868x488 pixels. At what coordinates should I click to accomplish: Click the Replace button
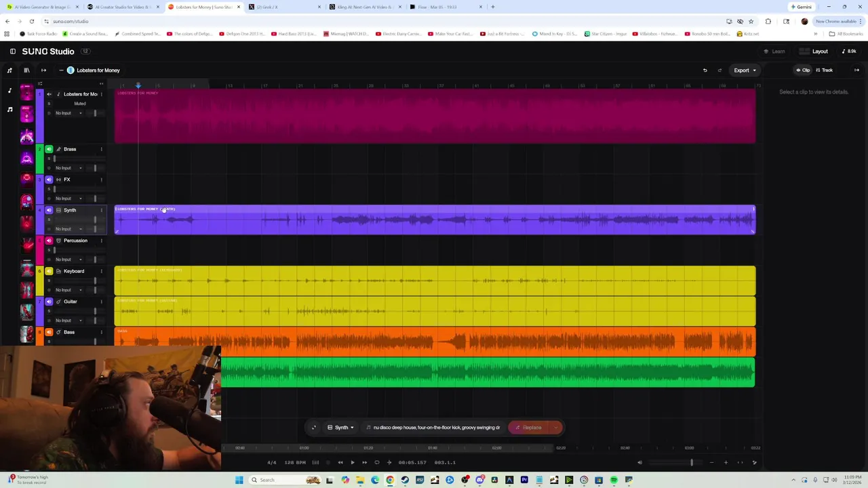click(x=529, y=428)
